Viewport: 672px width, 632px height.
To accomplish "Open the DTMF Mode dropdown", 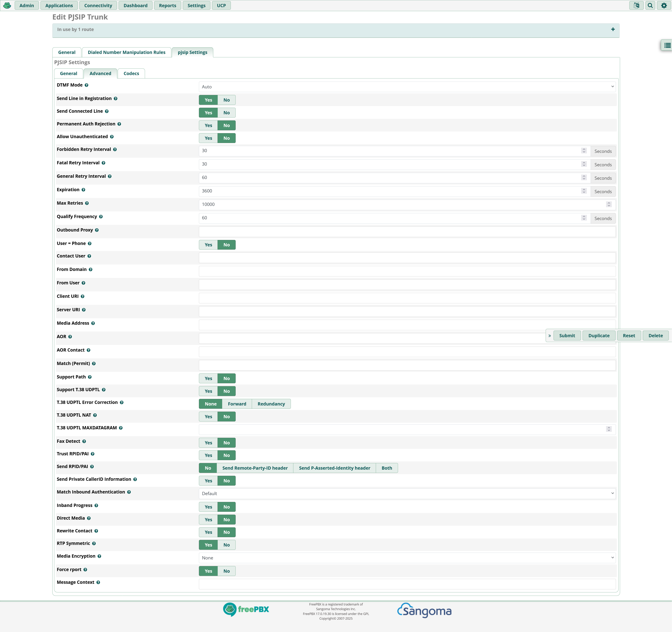I will pos(407,87).
